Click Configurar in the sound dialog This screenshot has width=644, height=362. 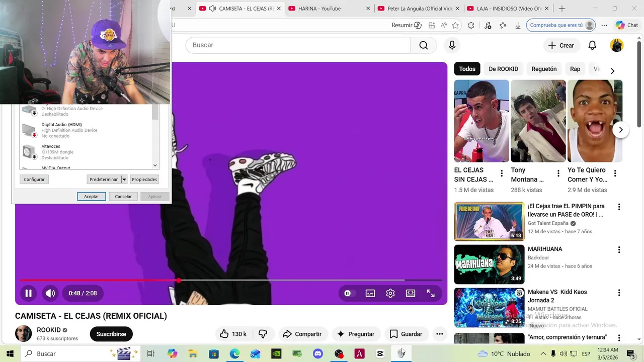pyautogui.click(x=34, y=179)
